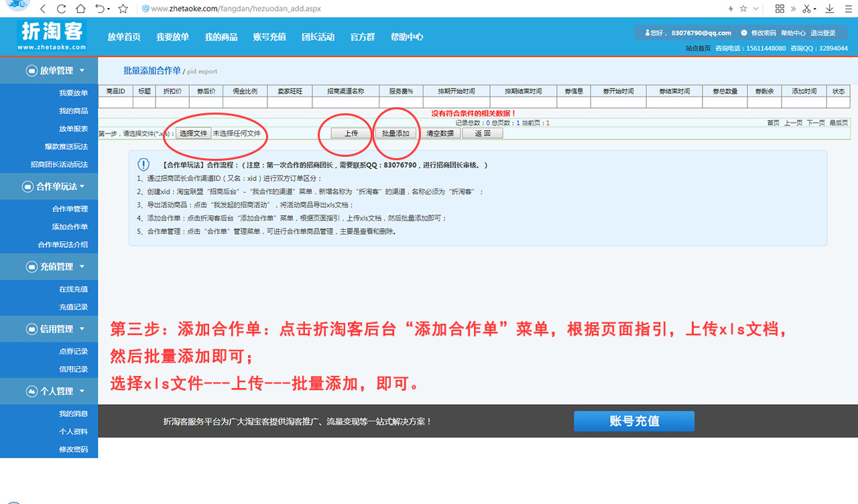Open 我要放单 in top navigation

172,38
